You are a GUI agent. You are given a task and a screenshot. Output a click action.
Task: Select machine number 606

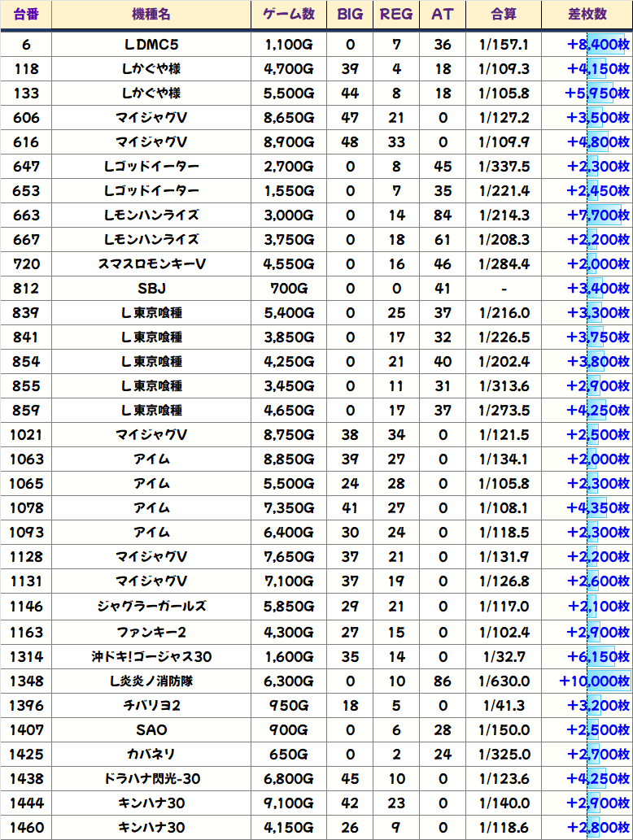tap(26, 117)
